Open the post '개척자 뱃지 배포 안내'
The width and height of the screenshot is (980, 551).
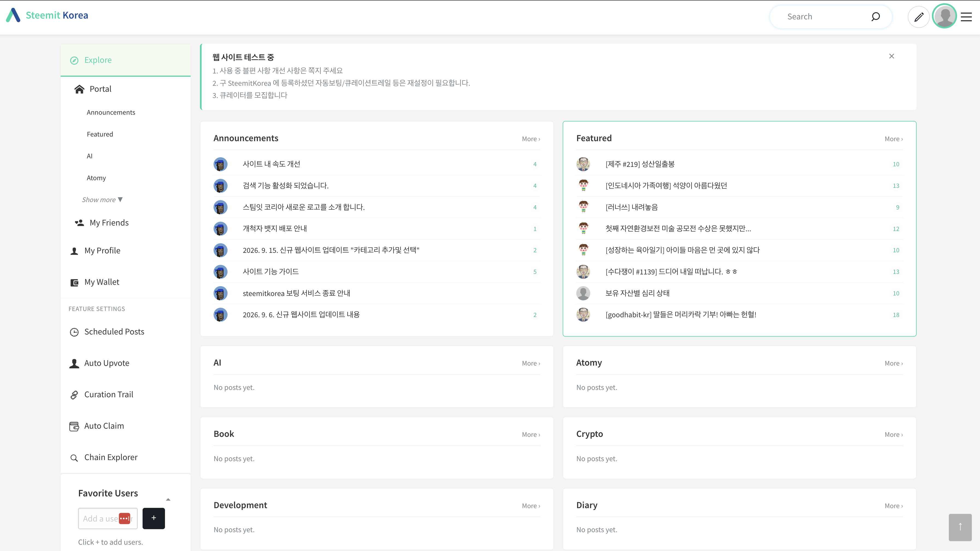[275, 229]
